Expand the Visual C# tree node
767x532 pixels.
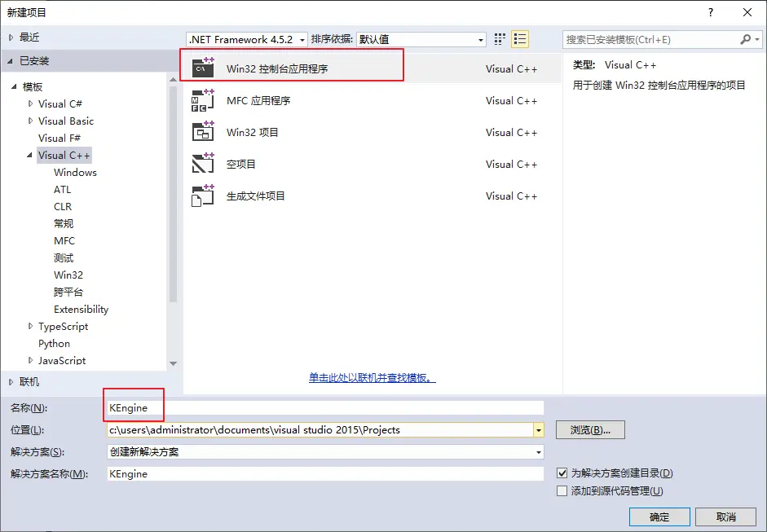30,103
